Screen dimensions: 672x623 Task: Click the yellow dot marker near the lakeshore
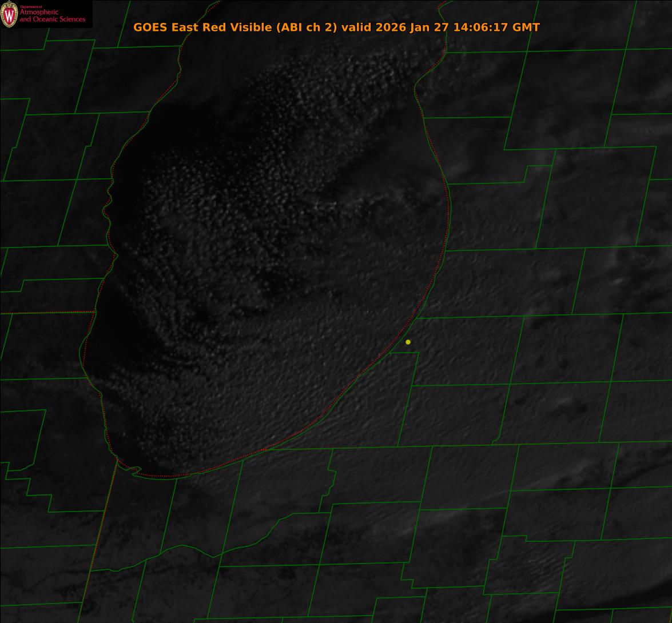(408, 342)
